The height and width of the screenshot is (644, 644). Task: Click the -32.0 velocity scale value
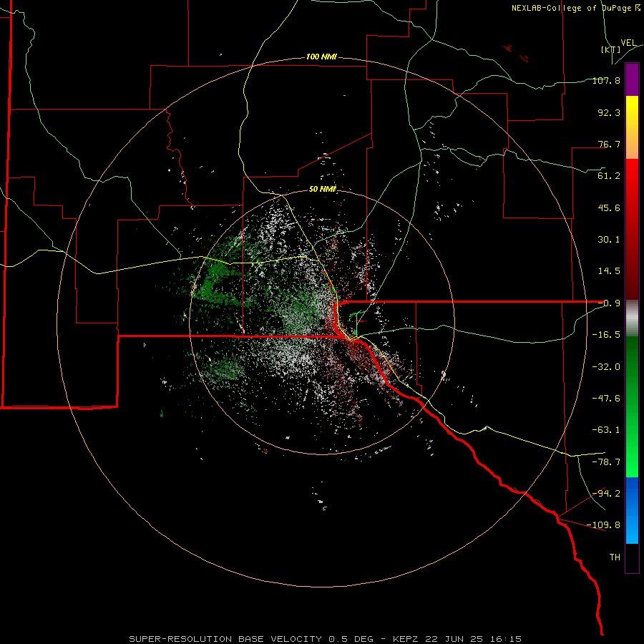(606, 367)
